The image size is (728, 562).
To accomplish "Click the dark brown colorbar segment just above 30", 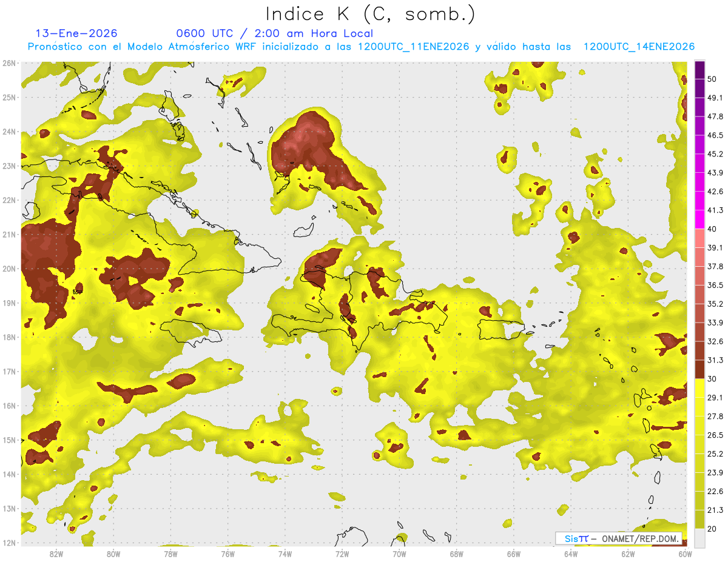I will coord(699,369).
